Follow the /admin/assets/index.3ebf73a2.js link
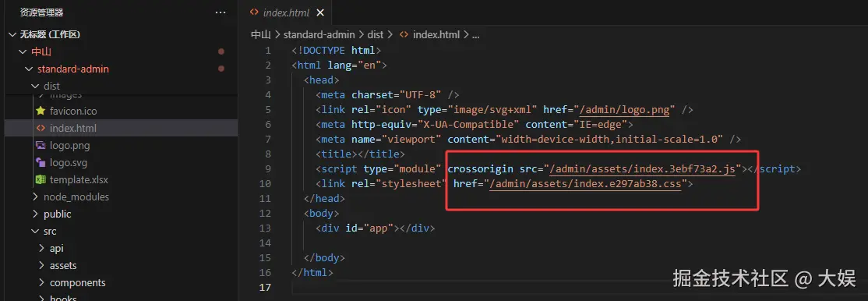868x301 pixels. point(642,168)
